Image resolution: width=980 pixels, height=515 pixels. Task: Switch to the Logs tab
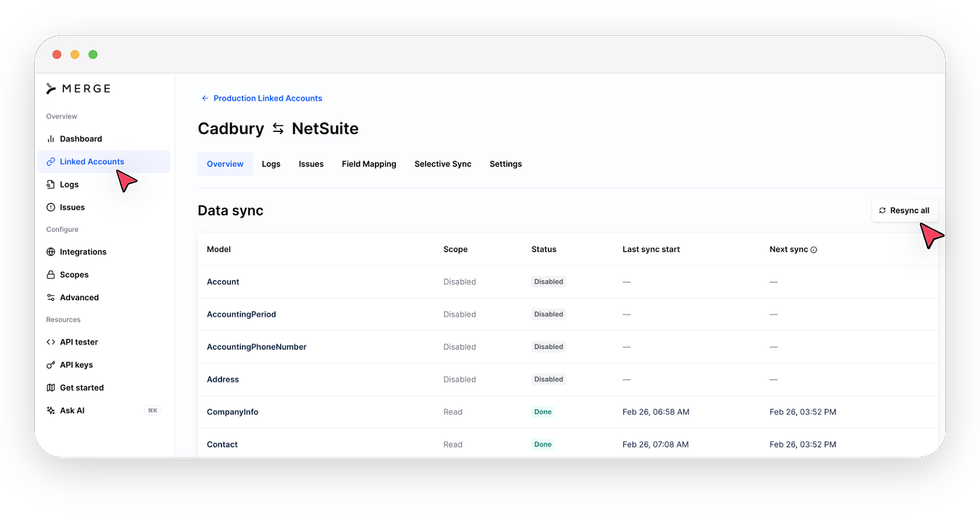click(271, 164)
